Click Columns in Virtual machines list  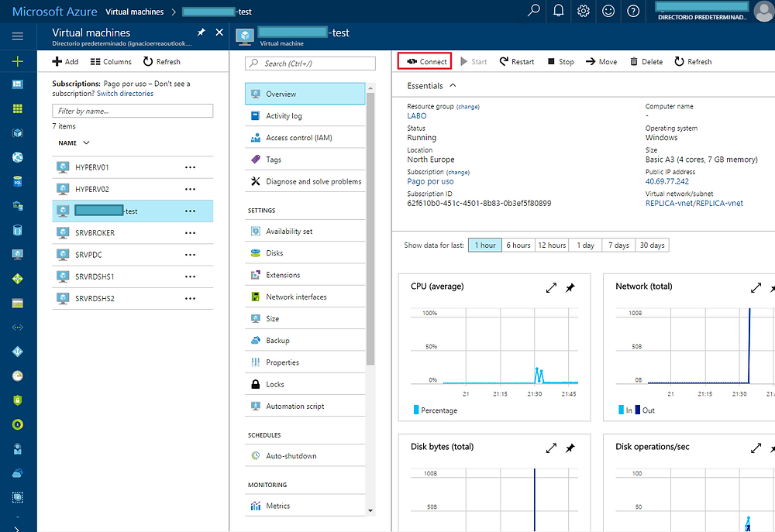click(x=111, y=62)
